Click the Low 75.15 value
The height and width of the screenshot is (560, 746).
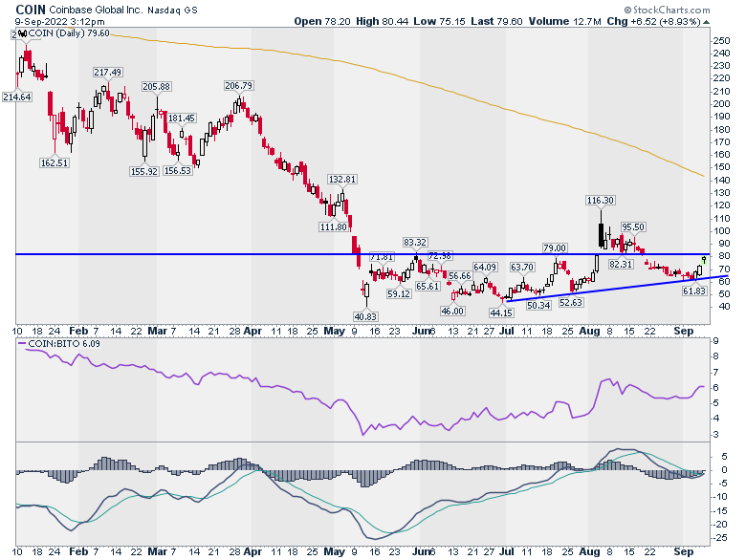439,21
